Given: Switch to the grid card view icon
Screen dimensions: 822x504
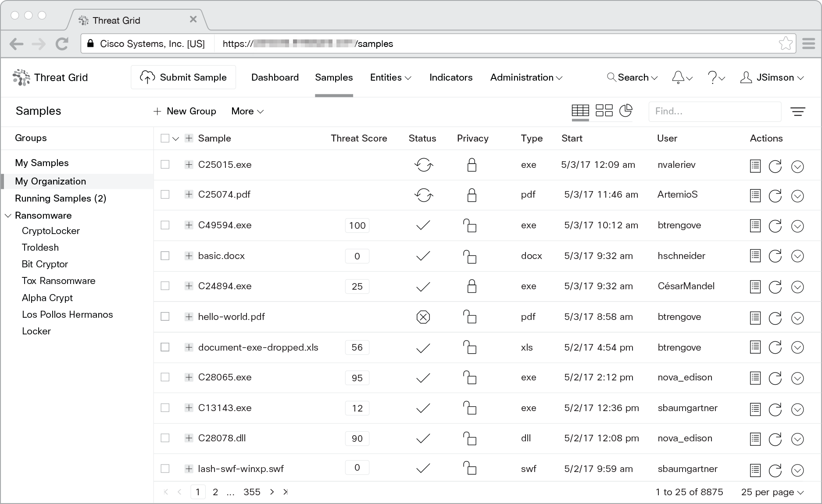Looking at the screenshot, I should point(604,110).
